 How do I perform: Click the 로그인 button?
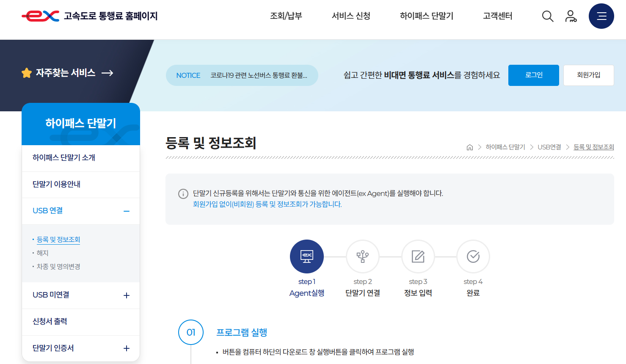pyautogui.click(x=533, y=75)
